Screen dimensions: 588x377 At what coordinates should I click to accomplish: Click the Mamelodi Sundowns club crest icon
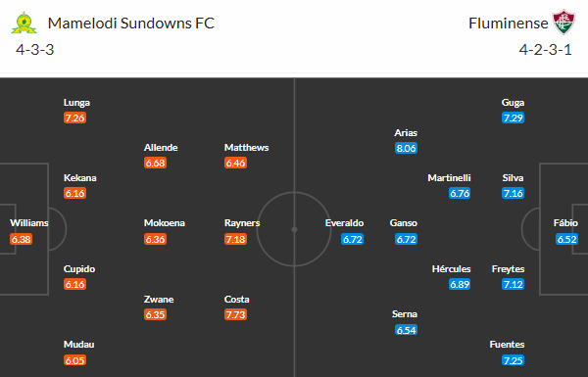coord(24,23)
